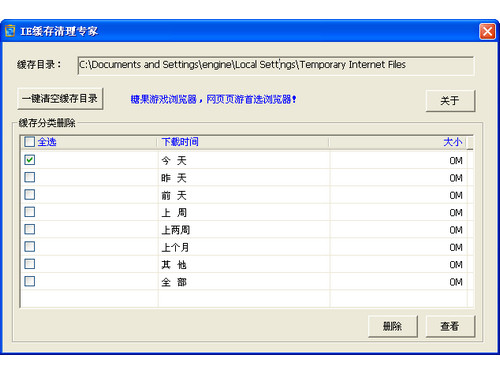
Task: Enable the 前天 row checkbox
Action: pos(29,194)
